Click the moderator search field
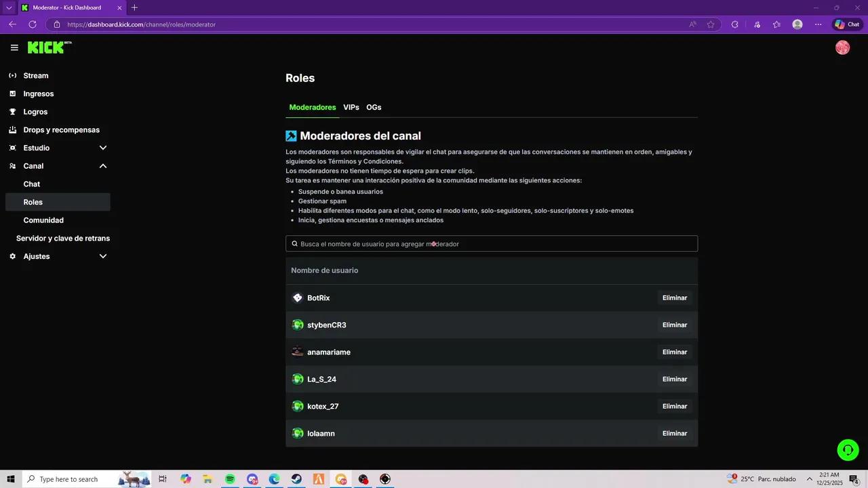The image size is (868, 488). [x=491, y=243]
